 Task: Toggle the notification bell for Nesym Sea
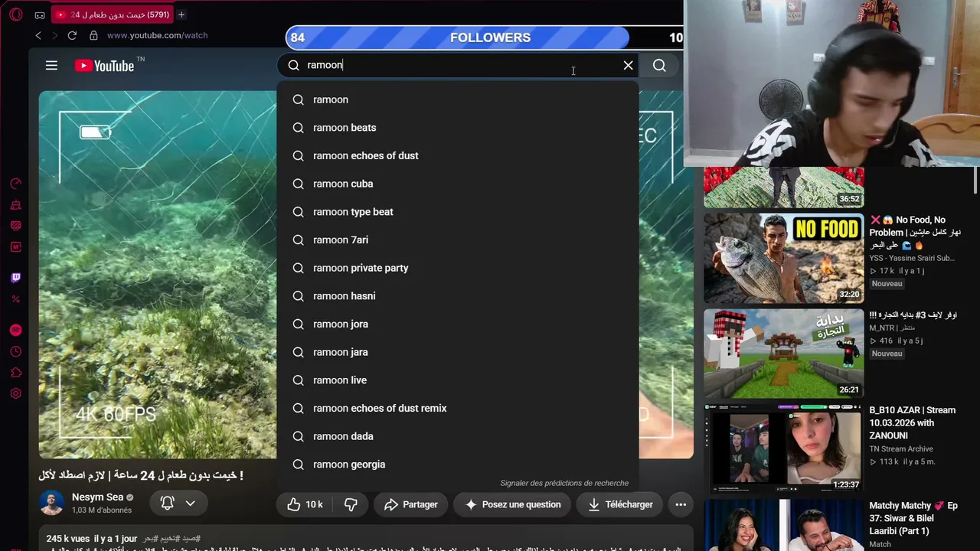(x=178, y=503)
